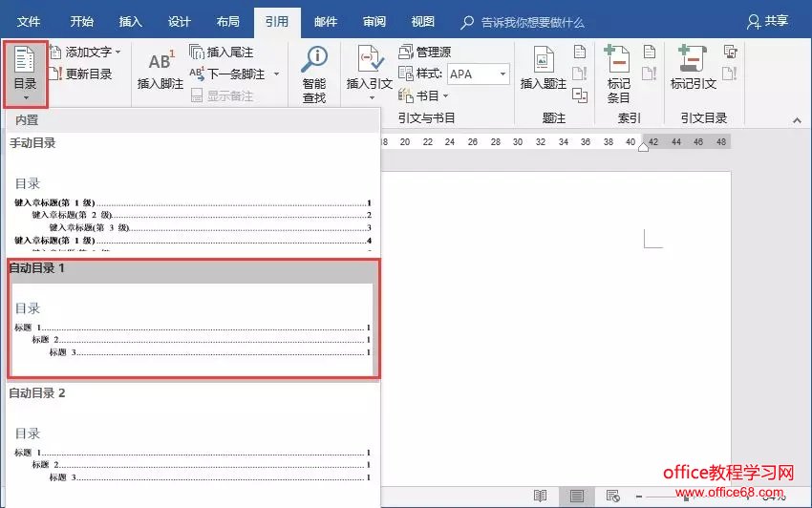Click insert table of figures icon in 题注 group
812x508 pixels.
580,52
